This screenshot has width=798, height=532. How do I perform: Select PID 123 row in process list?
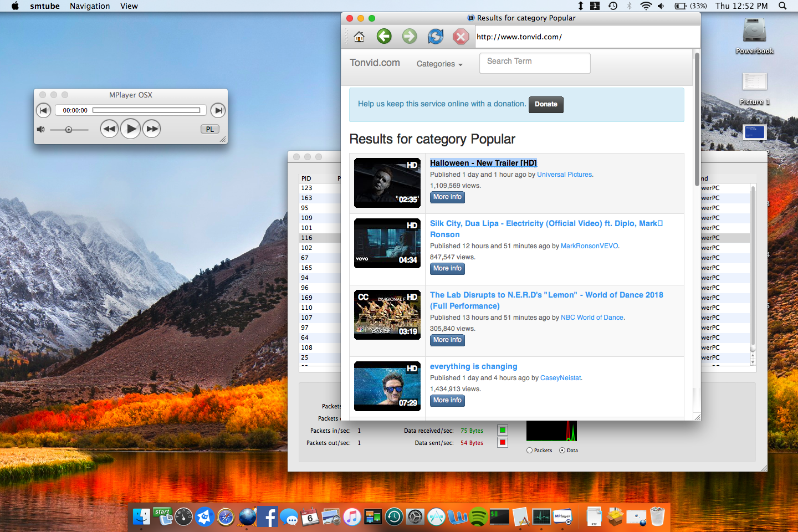click(320, 188)
